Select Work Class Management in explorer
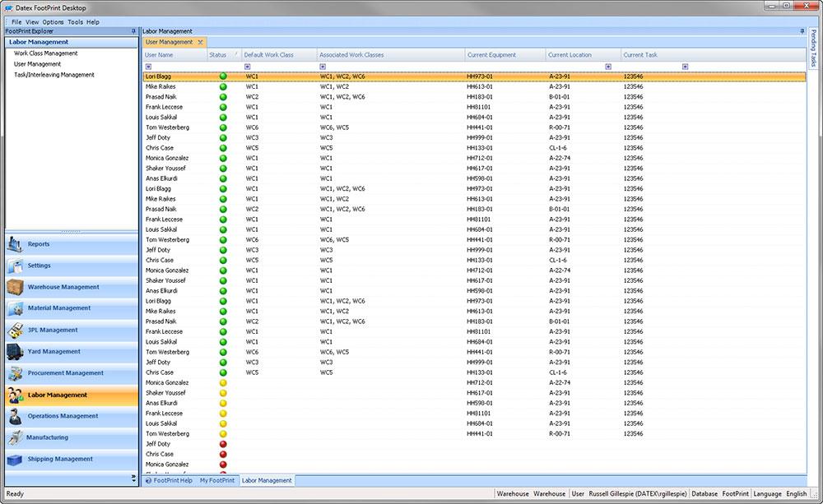The image size is (823, 504). pos(46,53)
